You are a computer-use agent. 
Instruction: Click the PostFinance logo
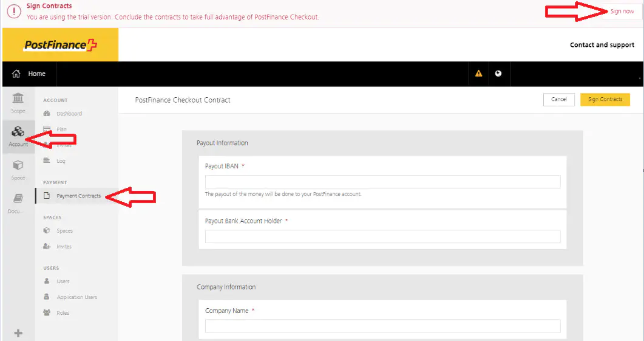(x=60, y=45)
